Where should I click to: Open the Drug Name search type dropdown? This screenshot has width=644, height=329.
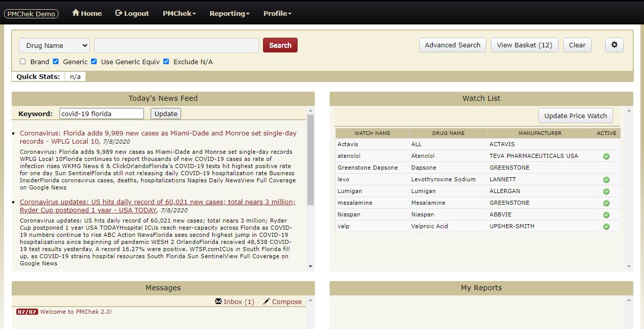tap(54, 45)
